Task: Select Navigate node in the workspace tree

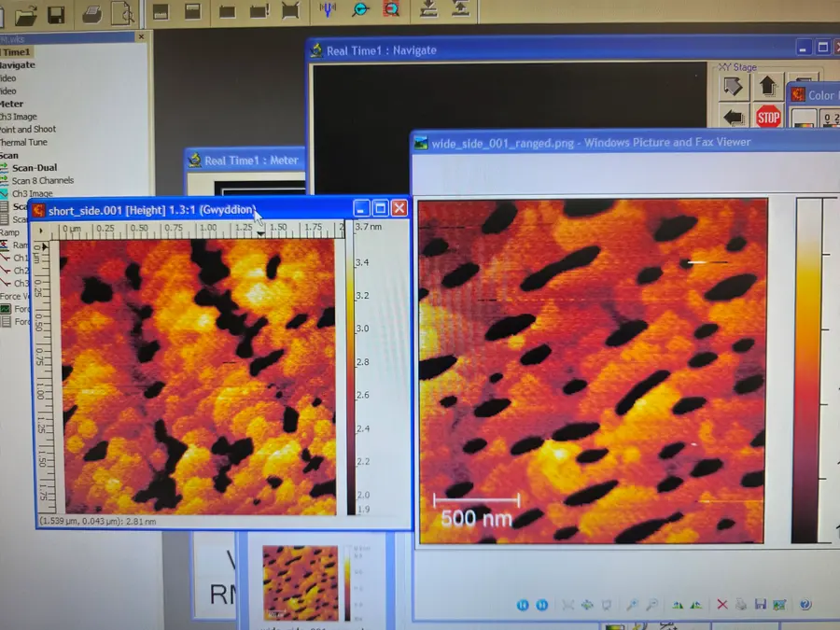Action: coord(18,64)
